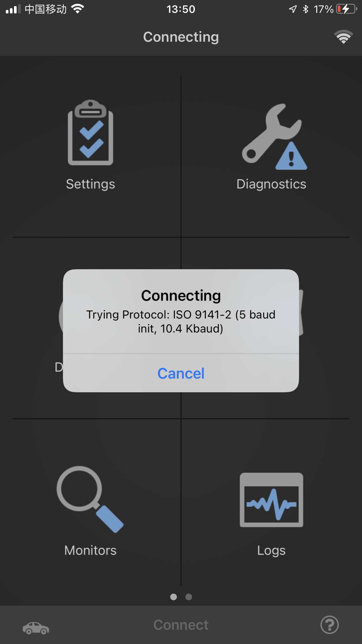The width and height of the screenshot is (362, 644).
Task: Open the Monitors magnifying glass icon
Action: pyautogui.click(x=90, y=499)
